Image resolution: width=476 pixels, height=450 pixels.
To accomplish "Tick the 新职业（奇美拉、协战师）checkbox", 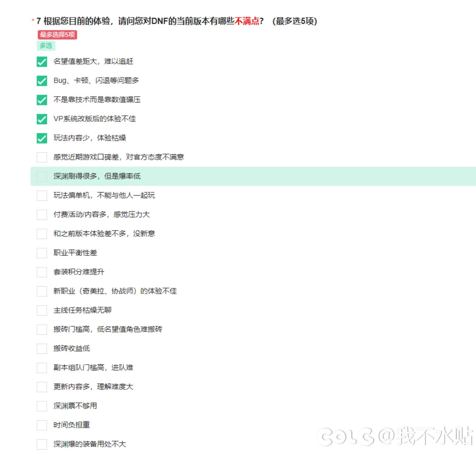I will point(42,291).
